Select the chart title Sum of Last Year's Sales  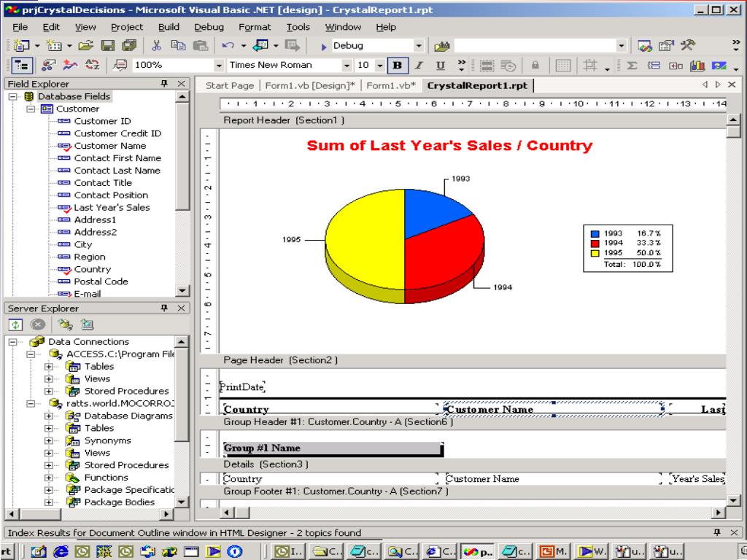point(449,145)
